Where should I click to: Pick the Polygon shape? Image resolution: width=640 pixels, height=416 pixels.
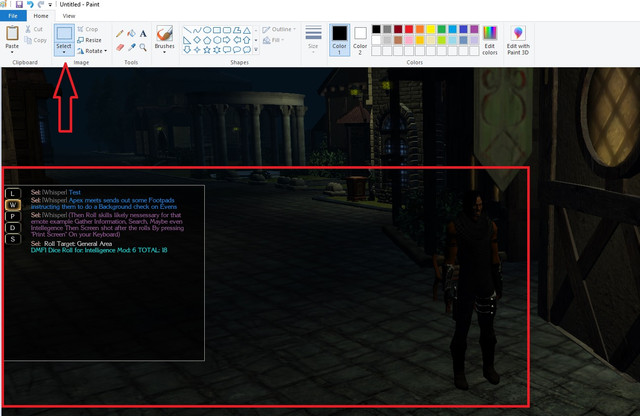click(237, 30)
